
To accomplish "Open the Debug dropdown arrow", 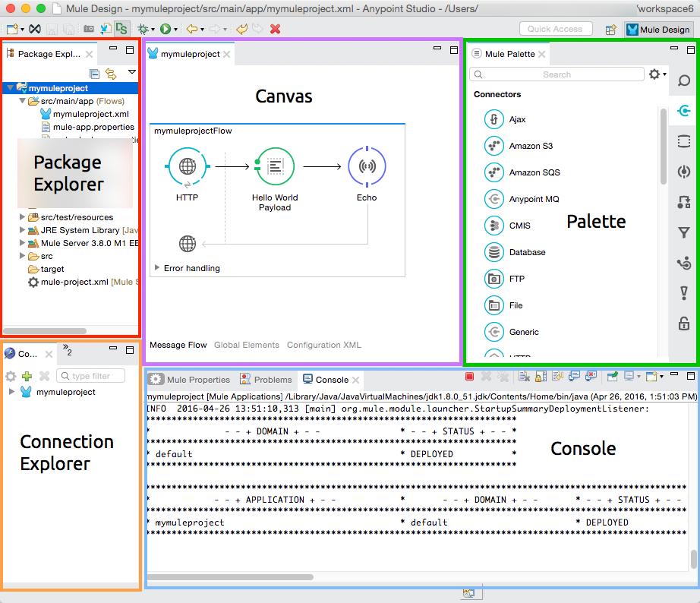I will (153, 30).
